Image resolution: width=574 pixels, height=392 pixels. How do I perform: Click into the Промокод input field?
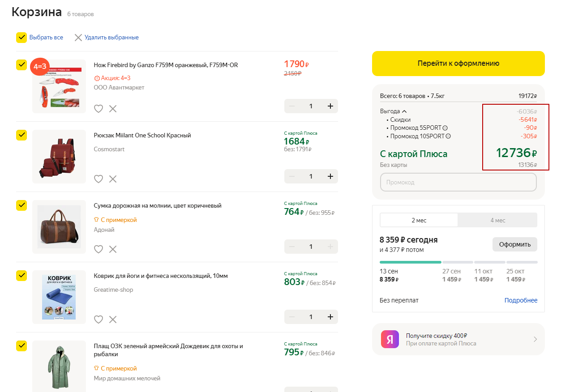click(458, 182)
